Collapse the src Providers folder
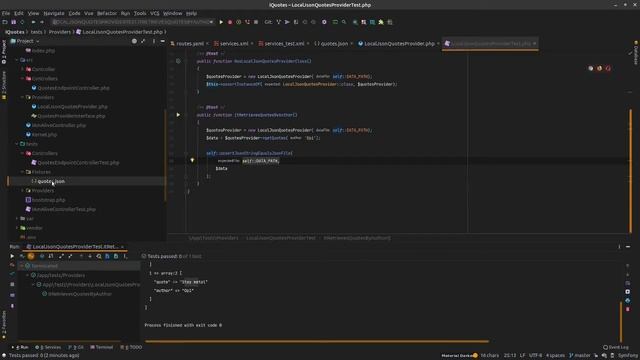Viewport: 640px width, 360px height. coord(22,97)
